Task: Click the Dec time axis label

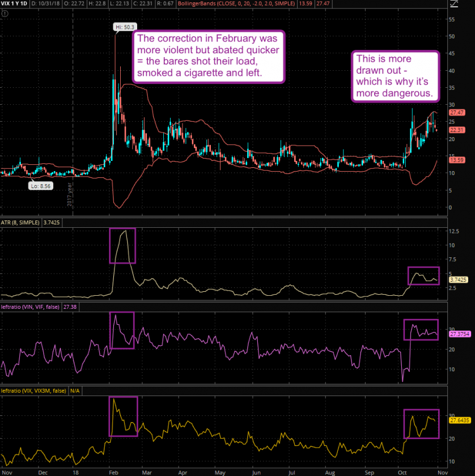Action: (43, 473)
